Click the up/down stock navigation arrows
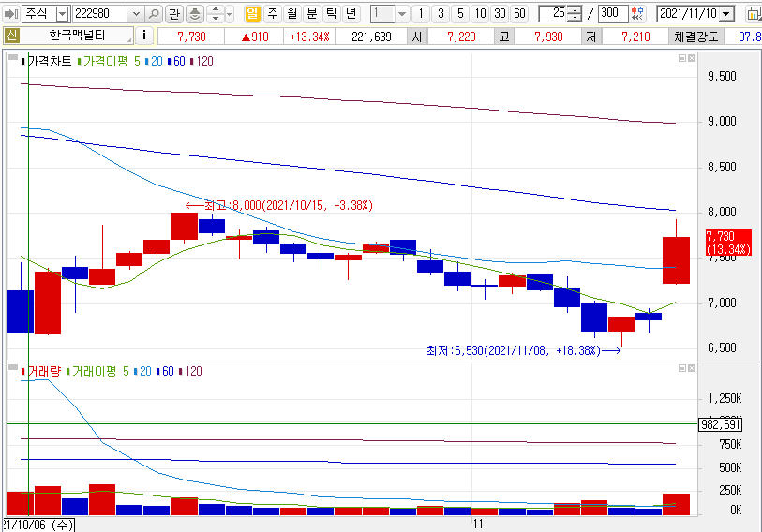Screen dimensions: 762x532 tap(216, 14)
